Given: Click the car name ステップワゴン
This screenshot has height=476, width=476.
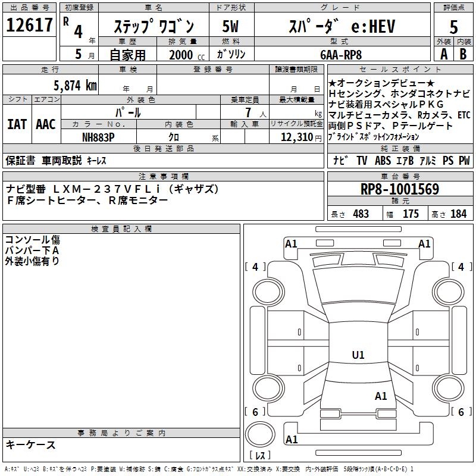Looking at the screenshot, I should (154, 26).
